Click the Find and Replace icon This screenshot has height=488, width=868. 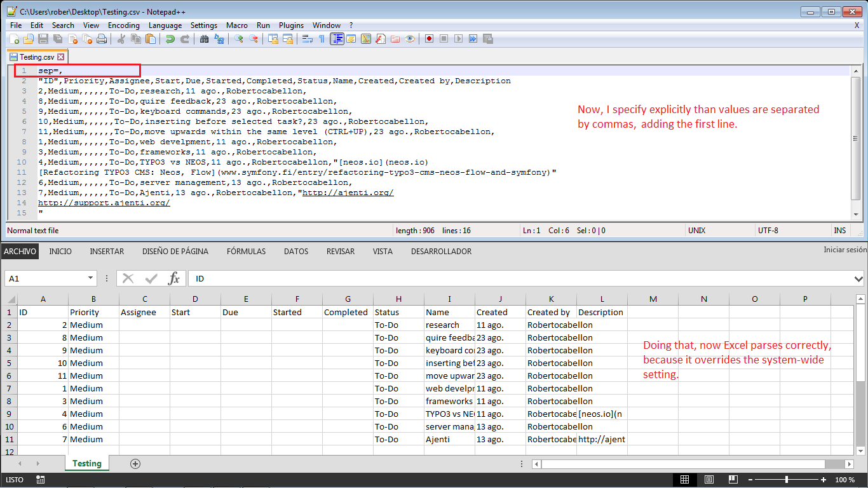pos(219,39)
